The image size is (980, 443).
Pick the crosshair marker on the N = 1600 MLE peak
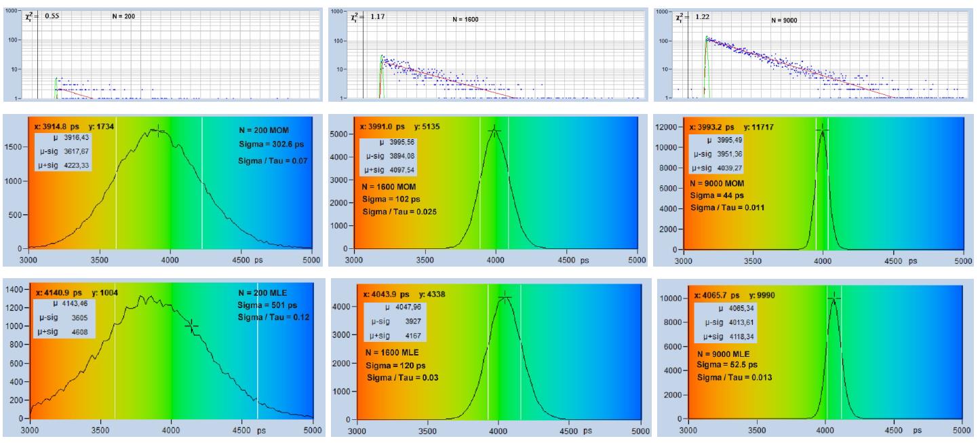coord(505,297)
